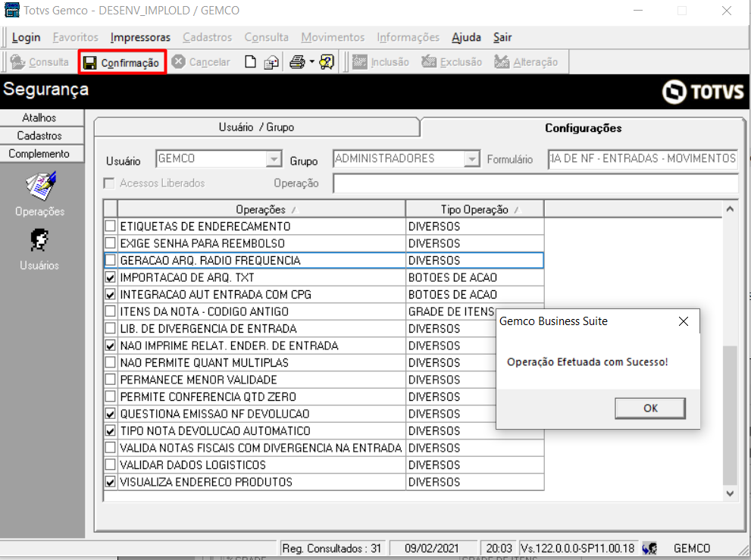This screenshot has width=751, height=560.
Task: Click scroll up arrow of operations list
Action: tap(730, 209)
